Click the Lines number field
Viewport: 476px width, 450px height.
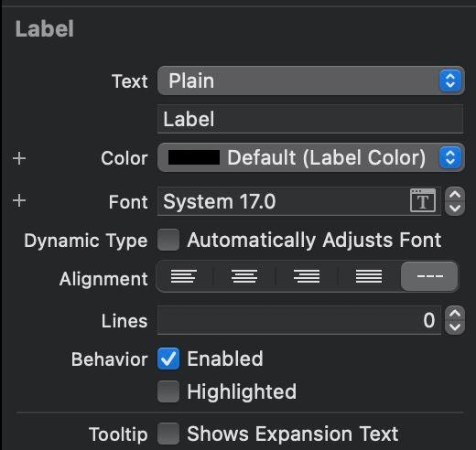pos(299,320)
